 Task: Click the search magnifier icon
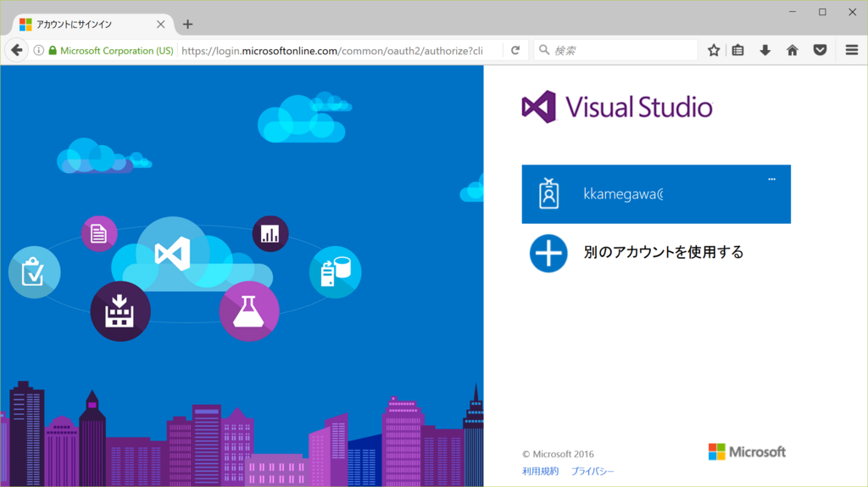point(544,50)
